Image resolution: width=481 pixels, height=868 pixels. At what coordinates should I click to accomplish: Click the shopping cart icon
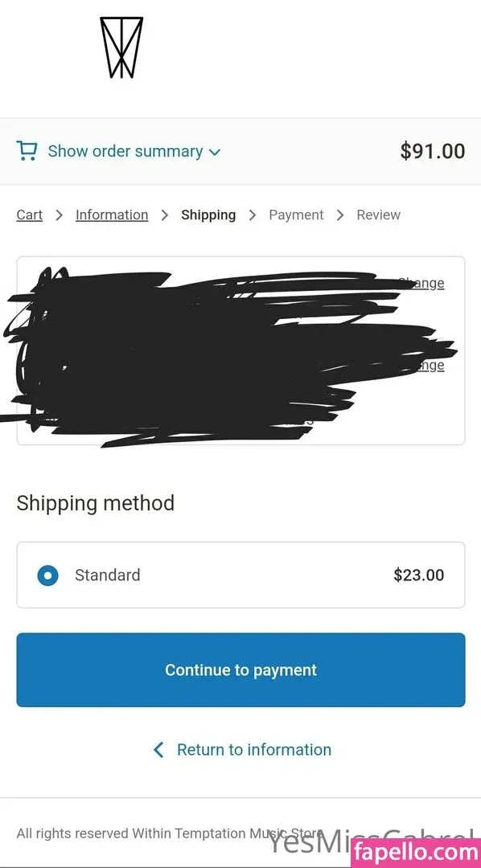[x=27, y=150]
